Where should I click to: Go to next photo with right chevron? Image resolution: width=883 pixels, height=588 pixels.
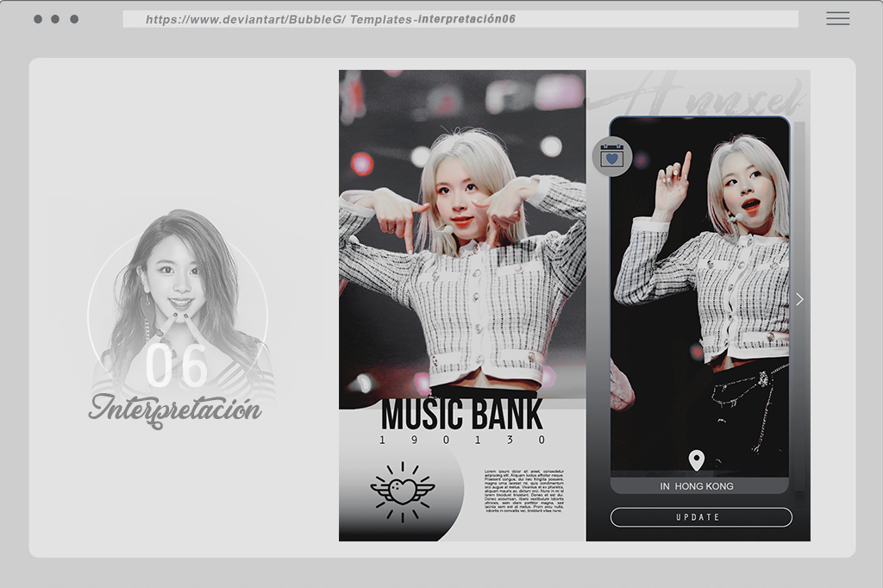pyautogui.click(x=799, y=299)
